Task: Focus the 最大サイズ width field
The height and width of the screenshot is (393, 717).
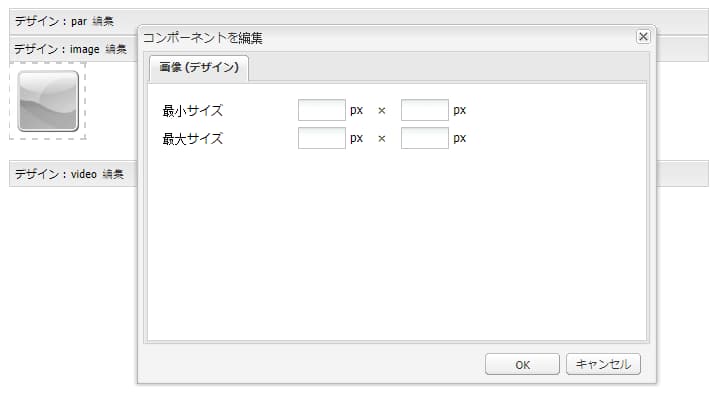Action: pos(321,138)
